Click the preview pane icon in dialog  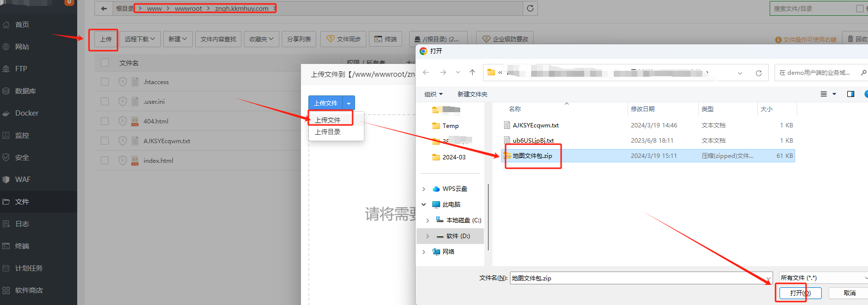pos(851,94)
